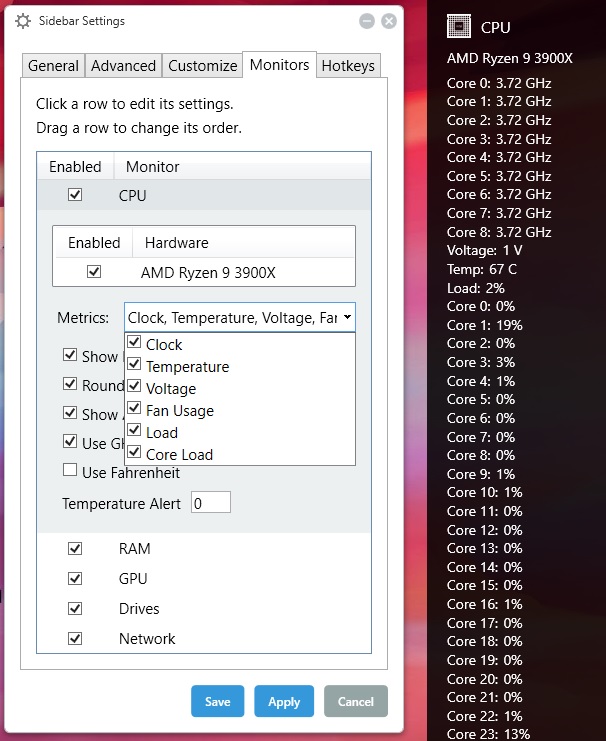
Task: Click 'Core 16: 1%' in sidebar
Action: click(x=485, y=604)
